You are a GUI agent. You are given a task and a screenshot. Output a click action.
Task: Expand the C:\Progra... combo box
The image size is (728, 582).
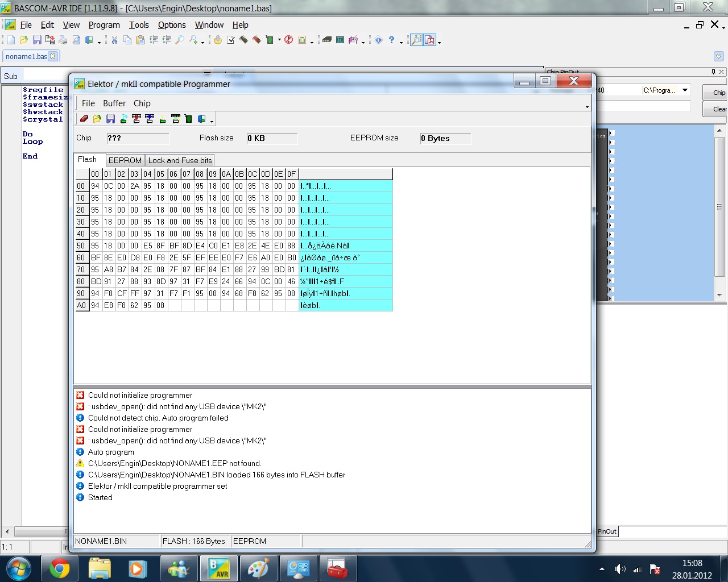point(685,90)
